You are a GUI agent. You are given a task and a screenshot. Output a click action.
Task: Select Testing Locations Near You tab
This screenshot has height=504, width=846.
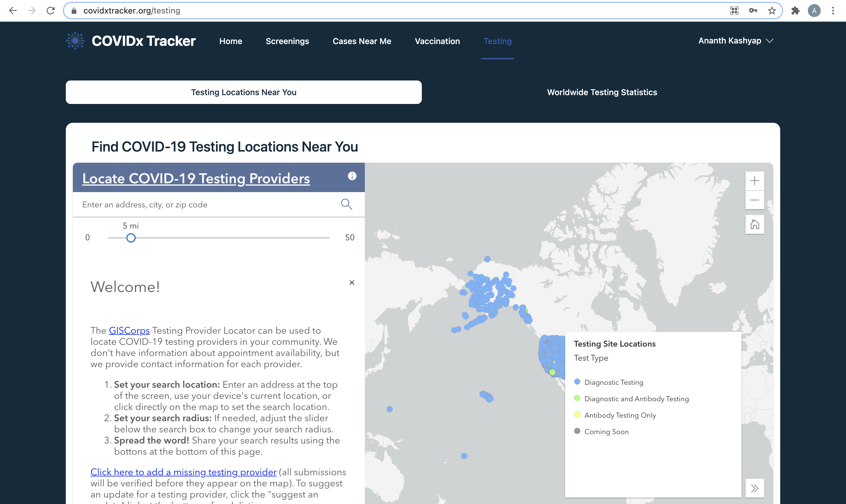click(x=244, y=93)
